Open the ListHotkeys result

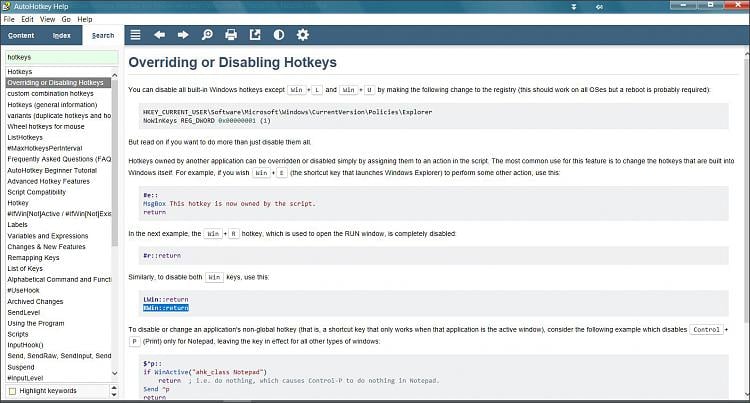tap(25, 138)
